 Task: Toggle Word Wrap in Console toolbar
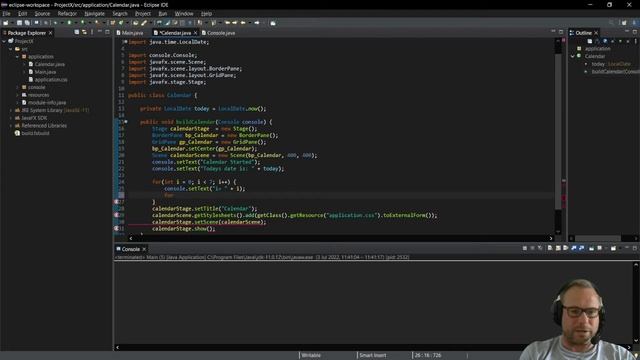tap(566, 248)
